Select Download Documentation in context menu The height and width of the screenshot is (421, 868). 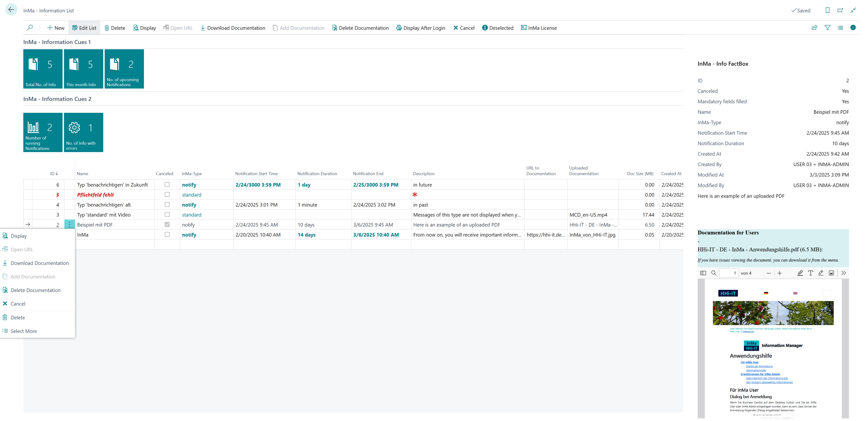pos(39,263)
